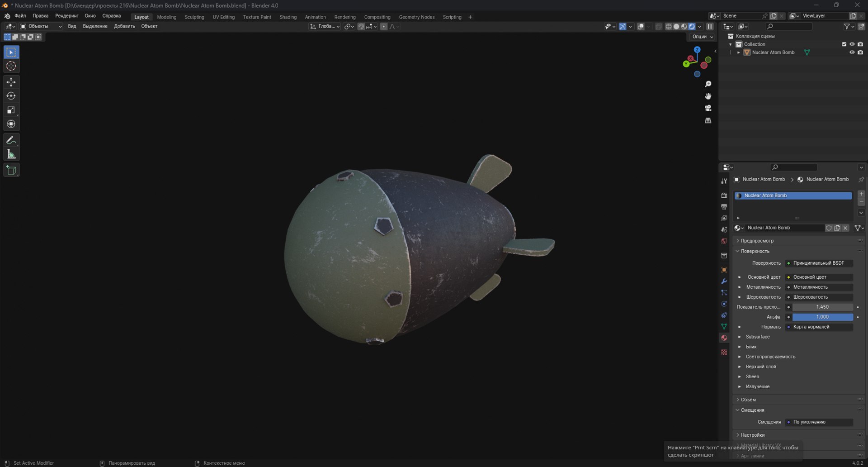This screenshot has height=467, width=868.
Task: Hide Collection with its eye icon
Action: coord(852,44)
